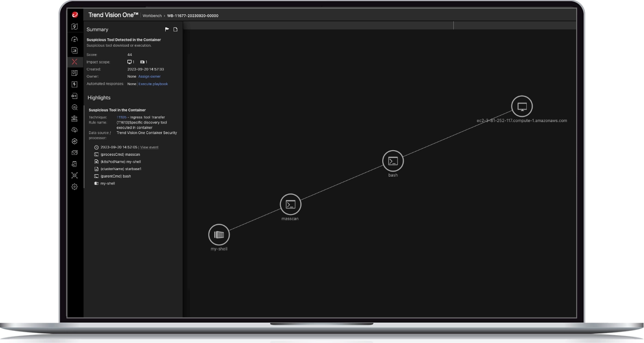Open the people group sidebar icon
The width and height of the screenshot is (644, 343).
point(75,118)
